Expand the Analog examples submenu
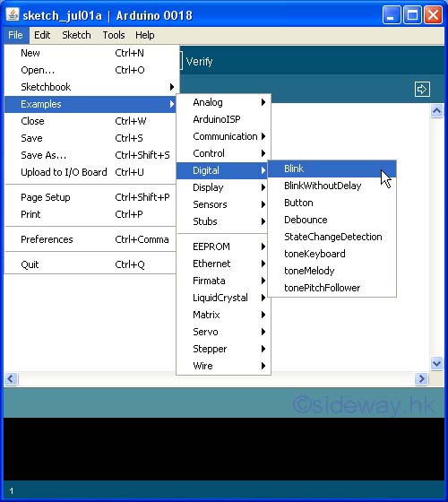 pos(224,102)
